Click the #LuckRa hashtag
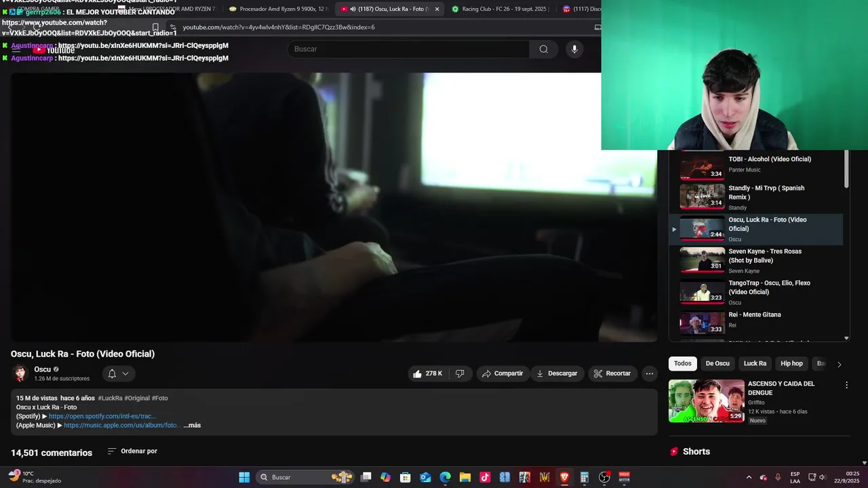The height and width of the screenshot is (488, 868). [x=110, y=398]
